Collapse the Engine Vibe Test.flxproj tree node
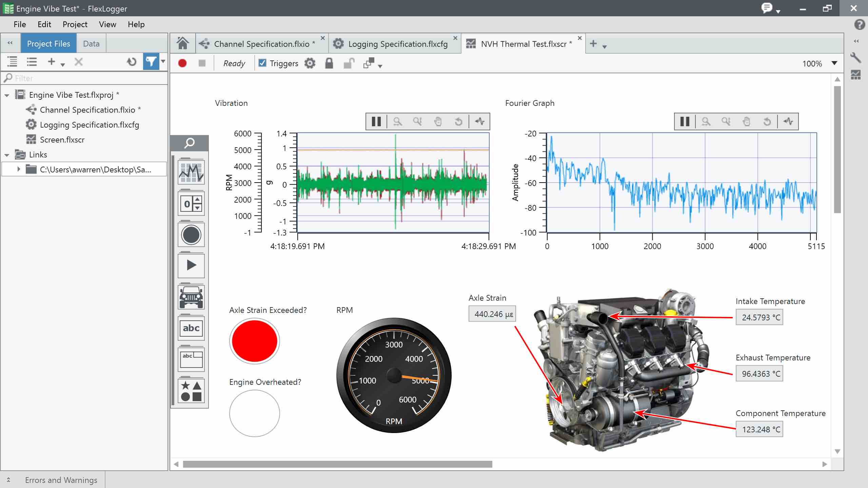868x488 pixels. coord(7,95)
